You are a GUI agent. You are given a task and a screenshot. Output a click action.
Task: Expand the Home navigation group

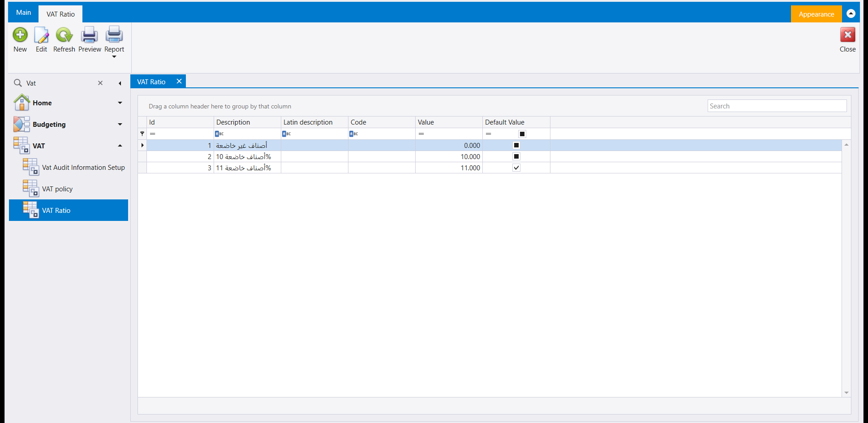pyautogui.click(x=120, y=103)
